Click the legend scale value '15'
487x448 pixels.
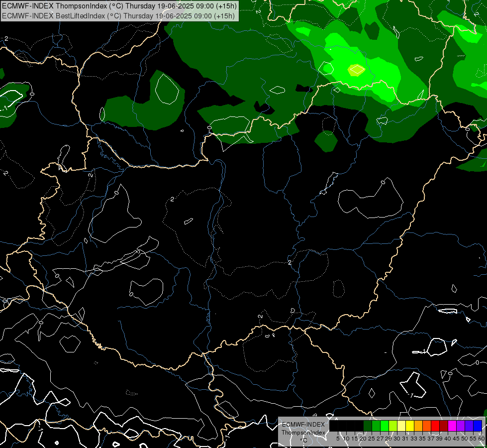coord(355,439)
